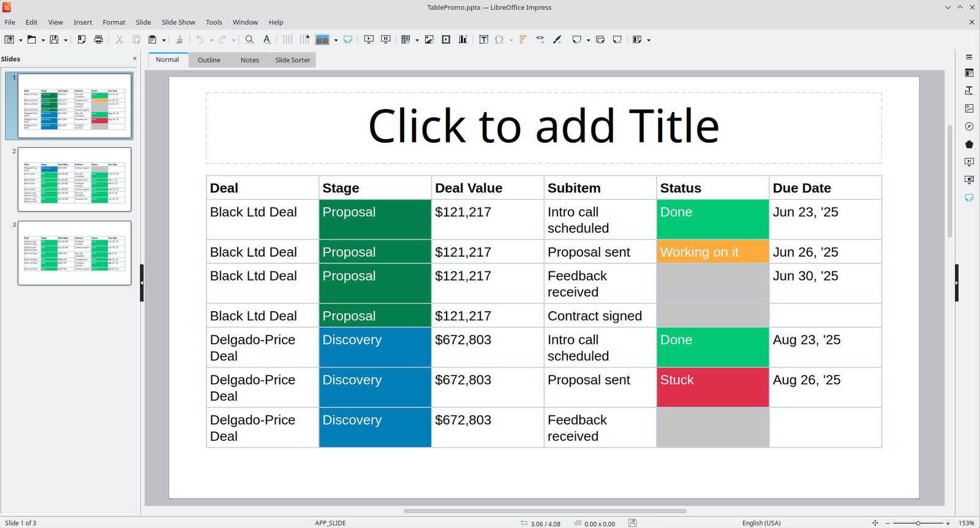Click Insert Audio or Video icon
This screenshot has width=980, height=528.
(446, 39)
